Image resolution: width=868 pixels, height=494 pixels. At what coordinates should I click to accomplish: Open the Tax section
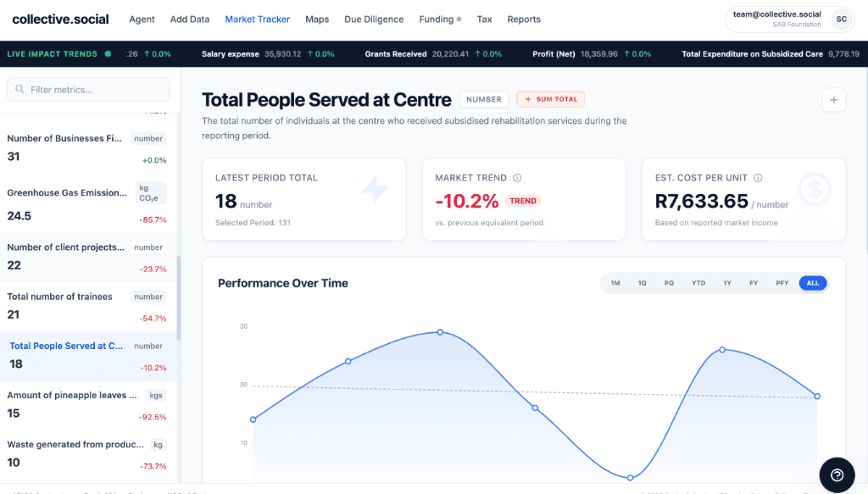tap(484, 19)
